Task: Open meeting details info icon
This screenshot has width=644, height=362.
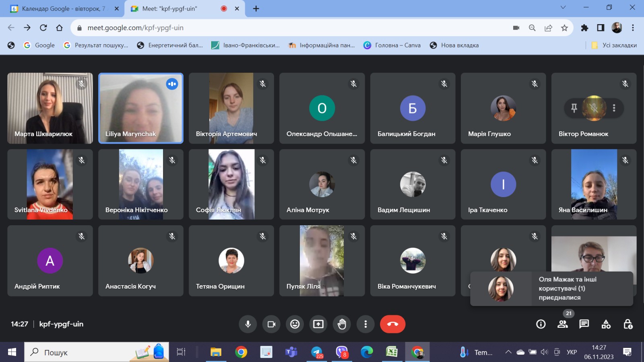Action: click(x=541, y=324)
